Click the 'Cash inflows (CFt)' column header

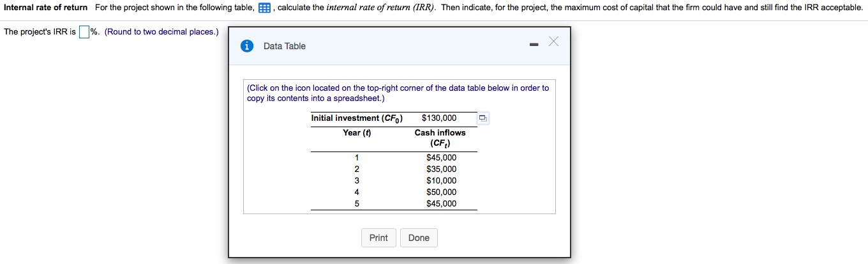(x=440, y=138)
